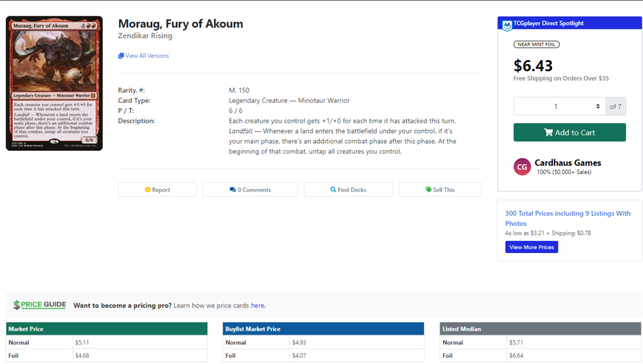This screenshot has height=364, width=643.
Task: Click the 'of 7' quantity available label
Action: tap(615, 107)
